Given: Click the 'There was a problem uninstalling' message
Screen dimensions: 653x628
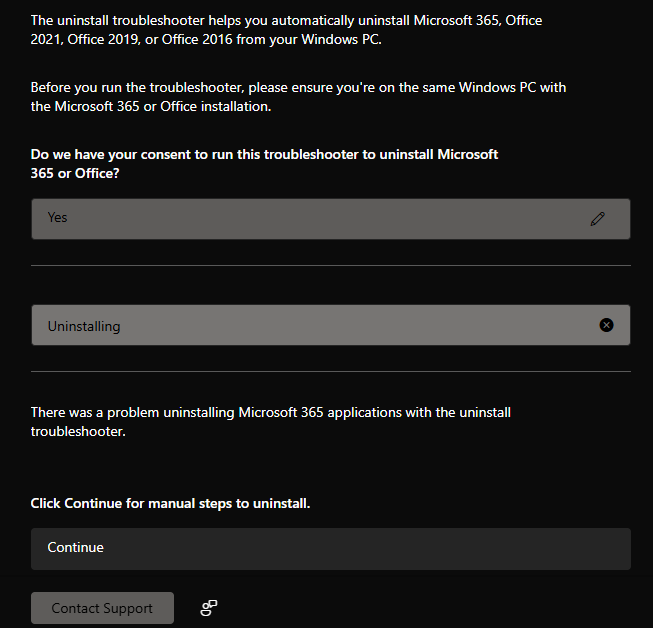Looking at the screenshot, I should pos(270,421).
